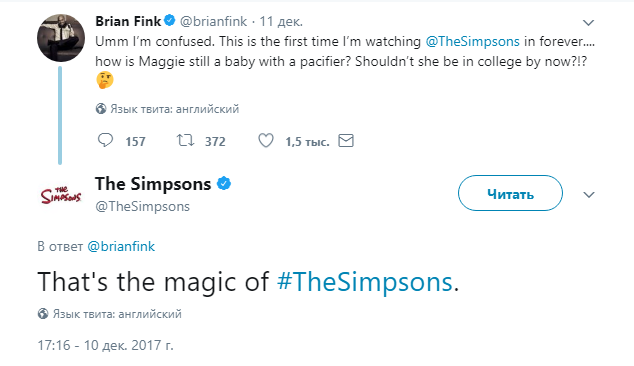
Task: Open the #TheSimpsons hashtag link
Action: point(365,281)
